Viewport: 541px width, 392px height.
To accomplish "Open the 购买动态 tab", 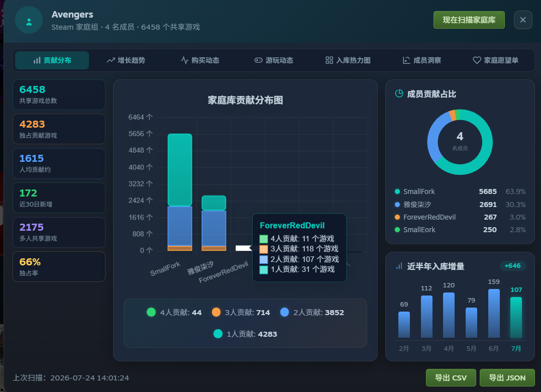I will click(200, 60).
